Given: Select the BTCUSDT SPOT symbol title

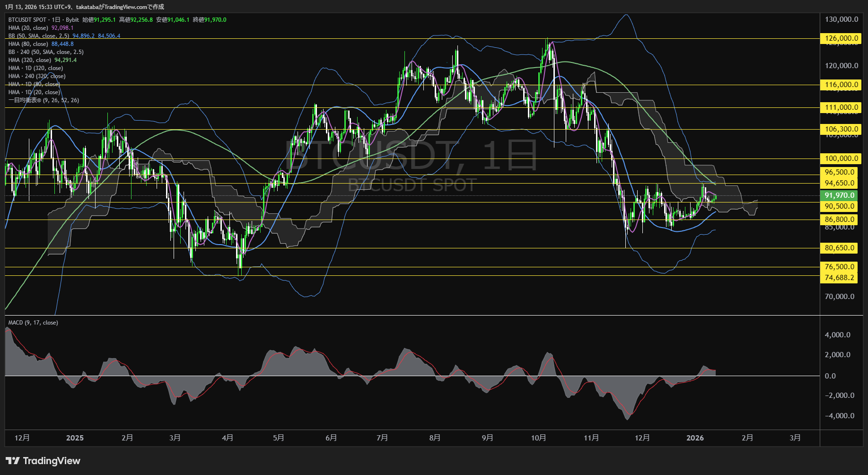Looking at the screenshot, I should point(27,20).
